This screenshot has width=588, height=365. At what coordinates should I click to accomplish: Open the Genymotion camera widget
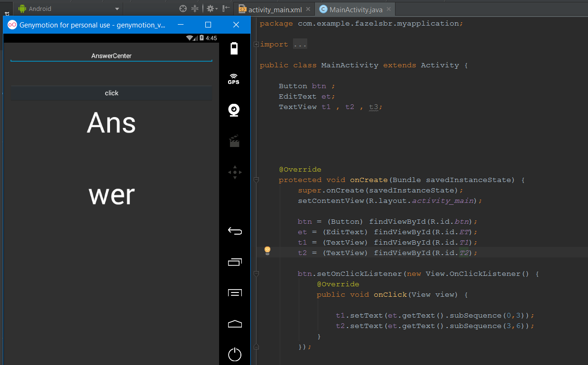click(234, 110)
